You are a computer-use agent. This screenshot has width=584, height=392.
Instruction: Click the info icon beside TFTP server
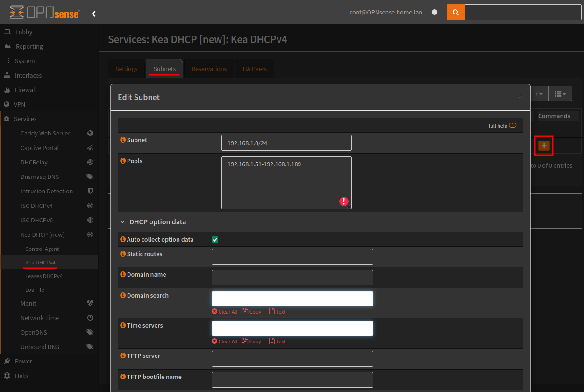(x=123, y=356)
